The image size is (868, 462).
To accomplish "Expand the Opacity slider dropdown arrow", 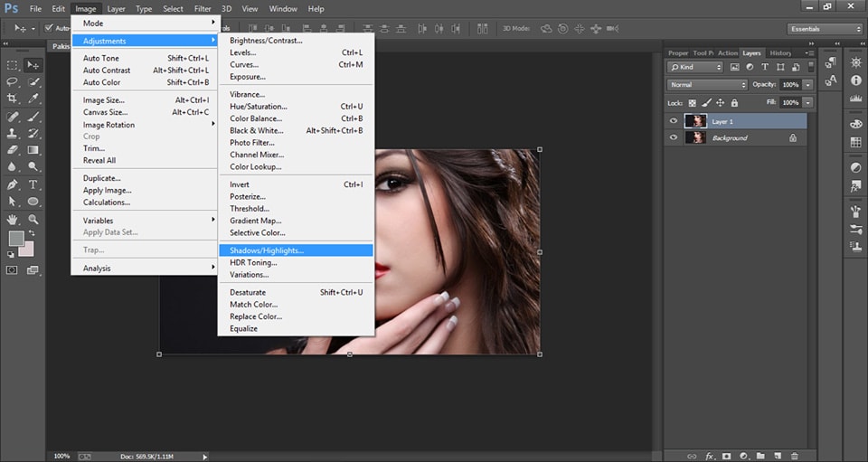I will (x=807, y=85).
